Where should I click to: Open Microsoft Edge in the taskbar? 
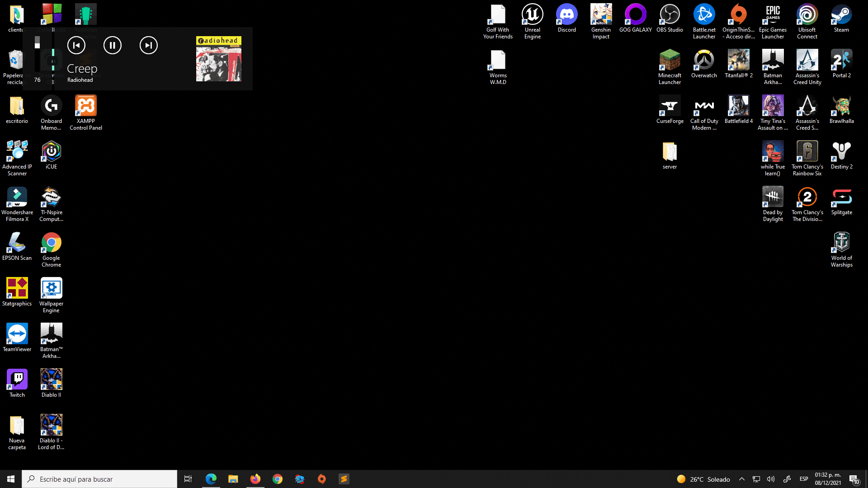click(x=211, y=479)
